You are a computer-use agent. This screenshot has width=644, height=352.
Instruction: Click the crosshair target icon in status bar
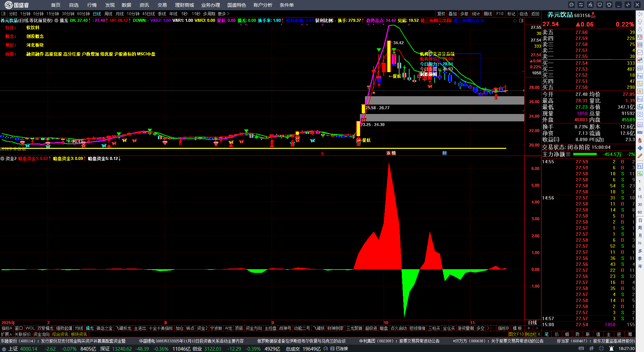[x=601, y=349]
